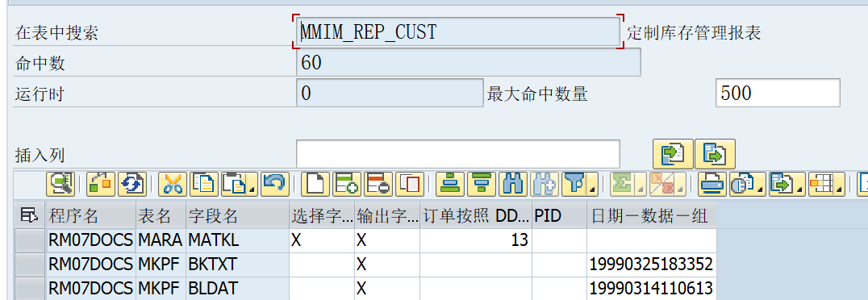Click the 输出字段 X in BKTXT row

[x=387, y=265]
